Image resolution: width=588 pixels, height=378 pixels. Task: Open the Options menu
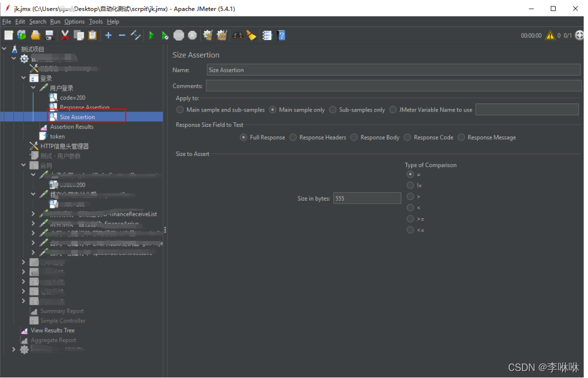[x=74, y=22]
